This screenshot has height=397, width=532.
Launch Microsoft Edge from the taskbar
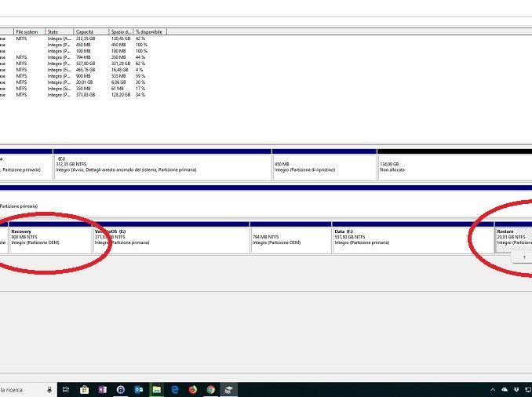click(175, 390)
